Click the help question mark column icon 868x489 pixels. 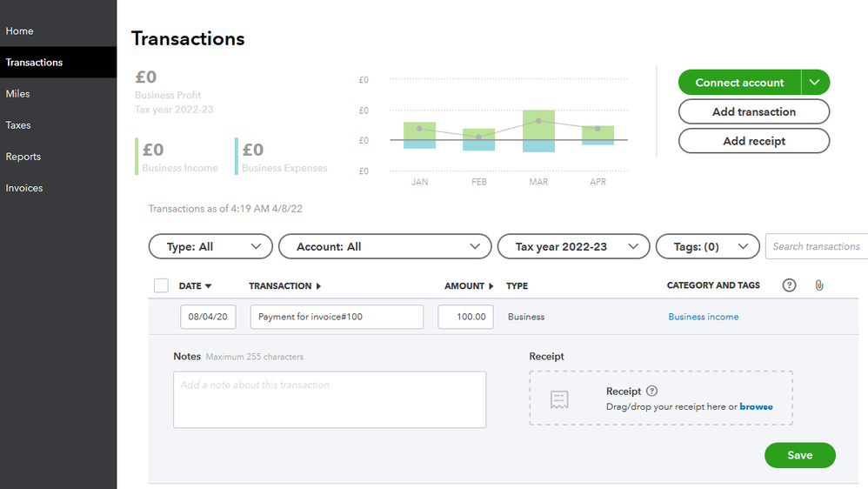pyautogui.click(x=789, y=285)
